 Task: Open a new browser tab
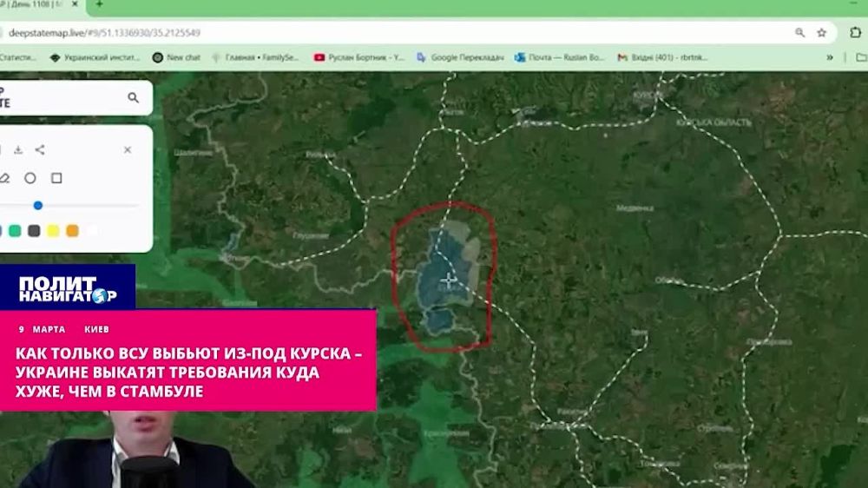click(99, 4)
